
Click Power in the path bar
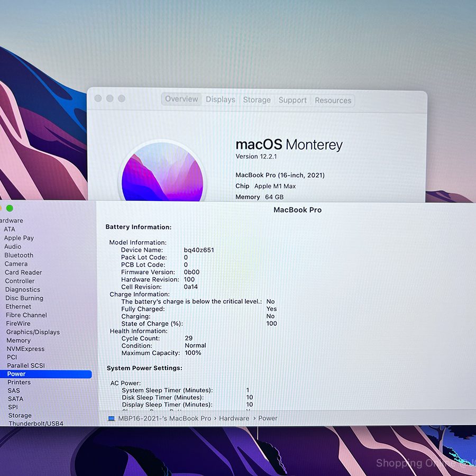[268, 418]
